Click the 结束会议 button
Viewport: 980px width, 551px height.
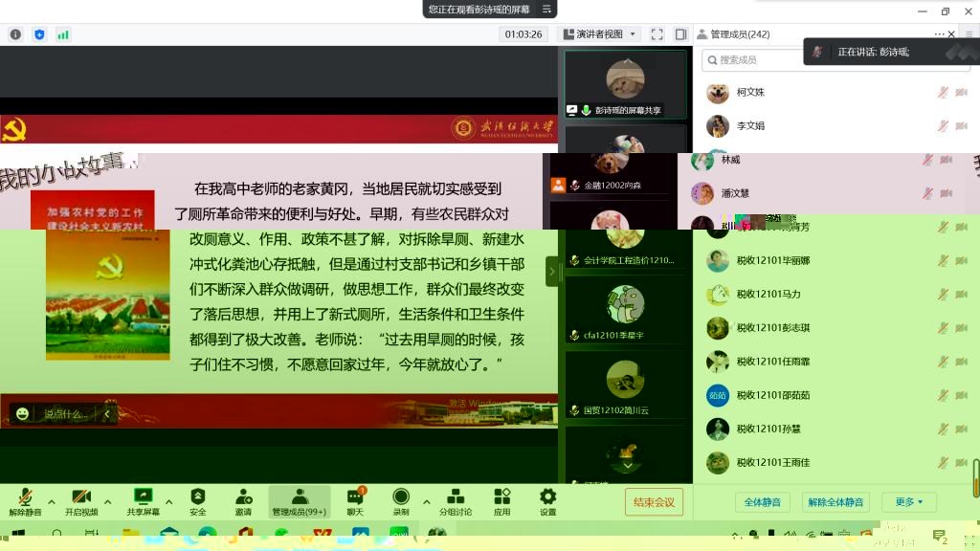(655, 502)
